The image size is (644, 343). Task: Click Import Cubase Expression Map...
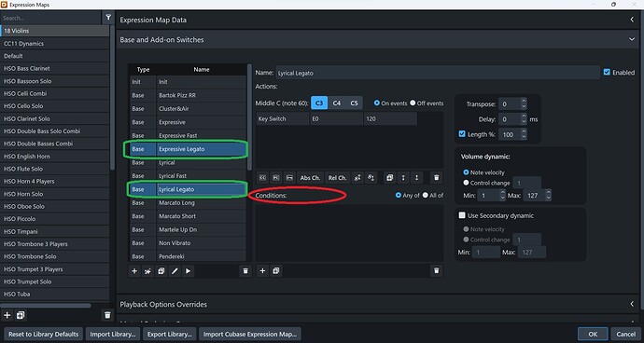tap(250, 334)
